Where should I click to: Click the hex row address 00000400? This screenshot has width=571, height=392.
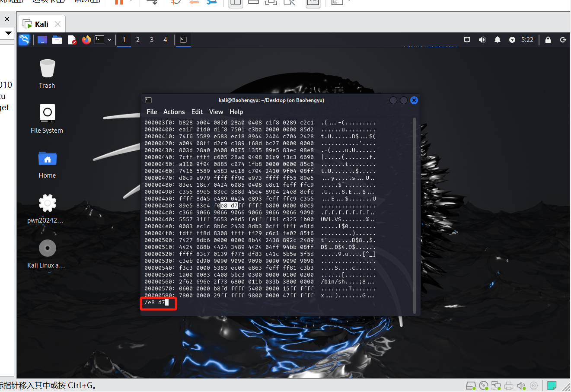[x=160, y=130]
